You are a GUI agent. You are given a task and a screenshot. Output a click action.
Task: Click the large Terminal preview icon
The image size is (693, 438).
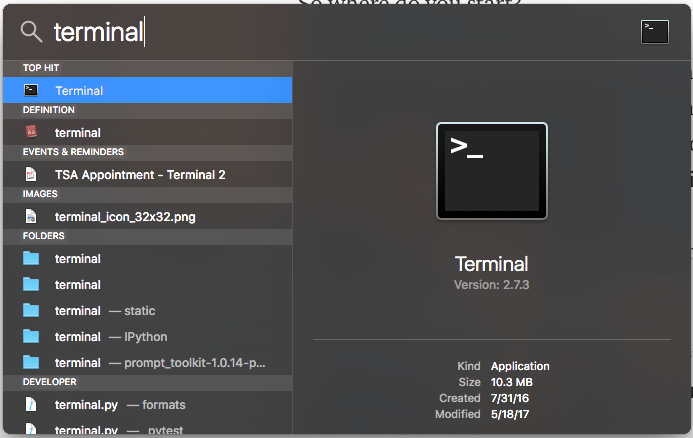click(x=491, y=171)
